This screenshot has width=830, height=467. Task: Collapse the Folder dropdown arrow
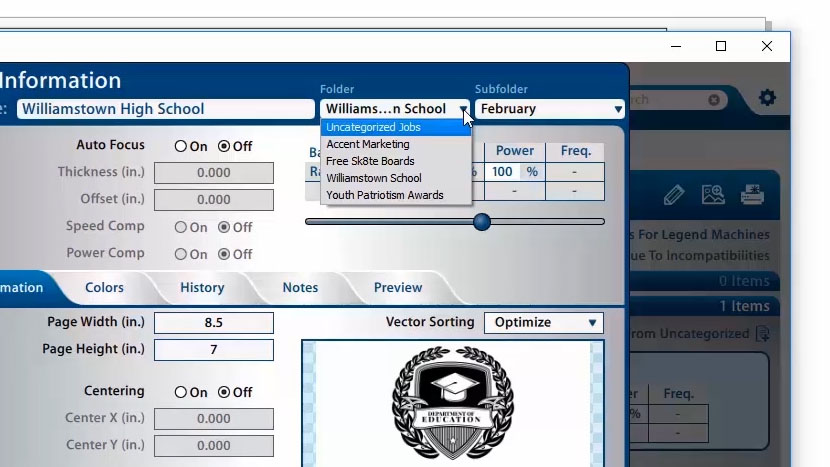click(x=464, y=109)
